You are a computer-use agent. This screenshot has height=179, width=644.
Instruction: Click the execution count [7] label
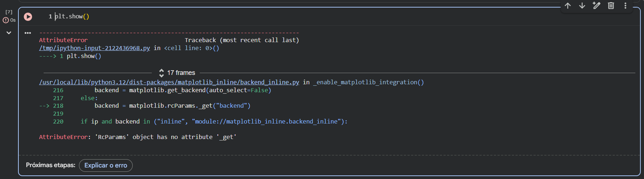(x=9, y=12)
